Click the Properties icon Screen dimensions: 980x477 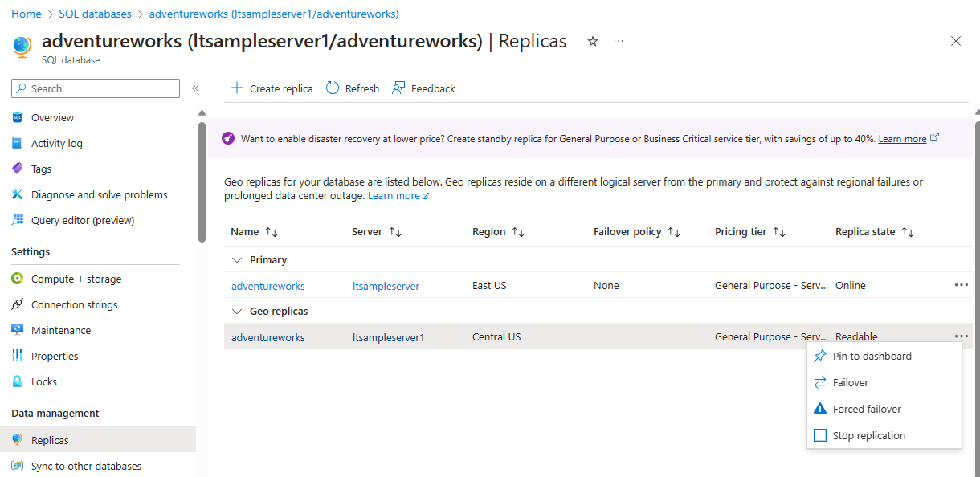coord(18,356)
